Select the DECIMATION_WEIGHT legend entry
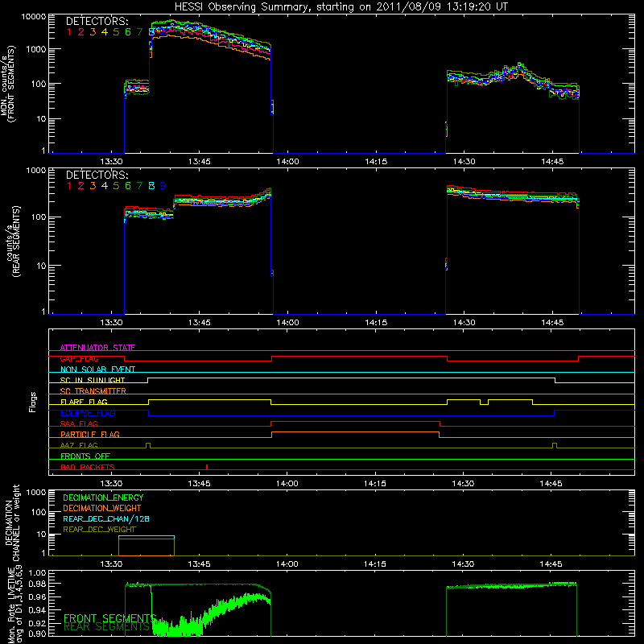 [x=102, y=508]
